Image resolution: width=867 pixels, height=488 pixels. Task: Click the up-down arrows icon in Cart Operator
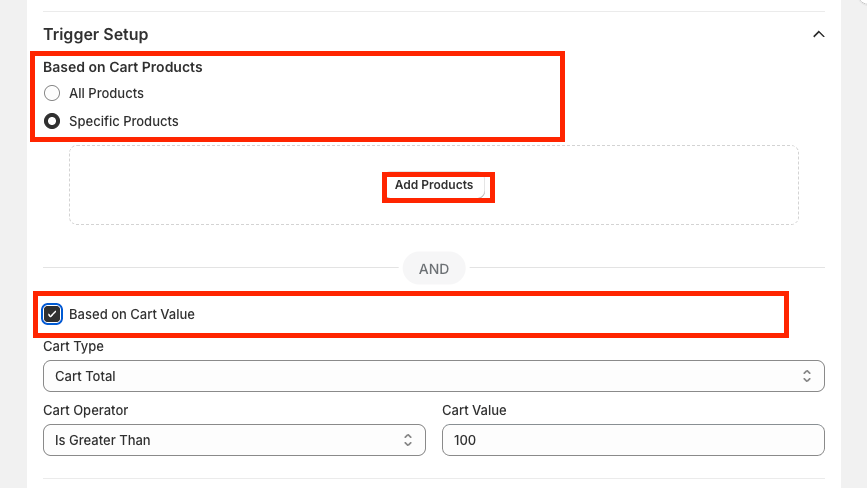coord(408,440)
